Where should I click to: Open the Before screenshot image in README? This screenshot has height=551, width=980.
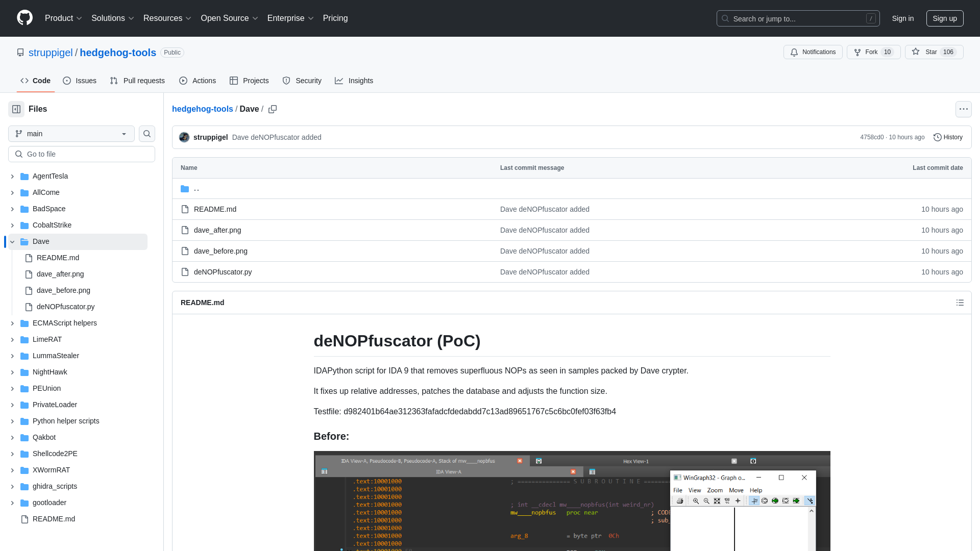pyautogui.click(x=572, y=501)
